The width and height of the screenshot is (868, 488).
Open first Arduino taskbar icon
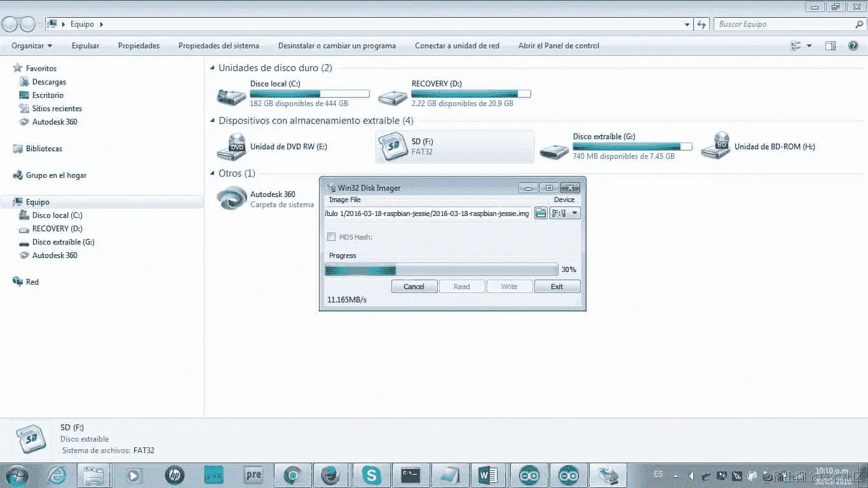(529, 475)
